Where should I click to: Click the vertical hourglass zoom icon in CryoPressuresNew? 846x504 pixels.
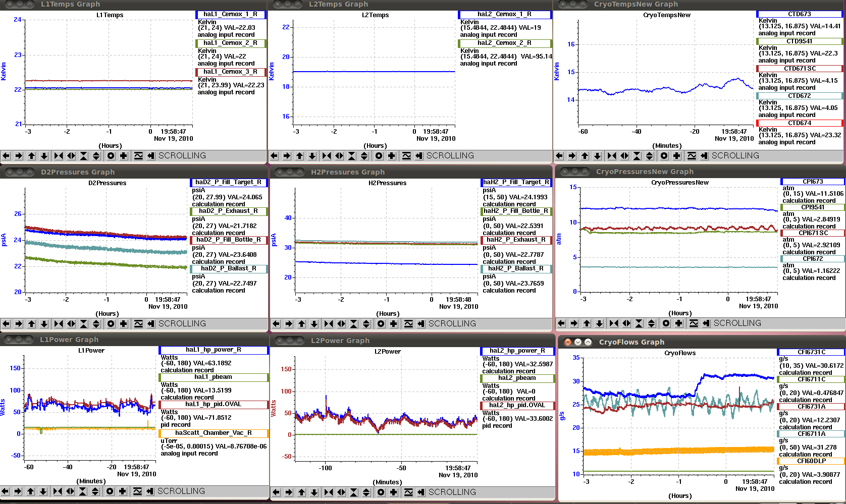tap(639, 323)
